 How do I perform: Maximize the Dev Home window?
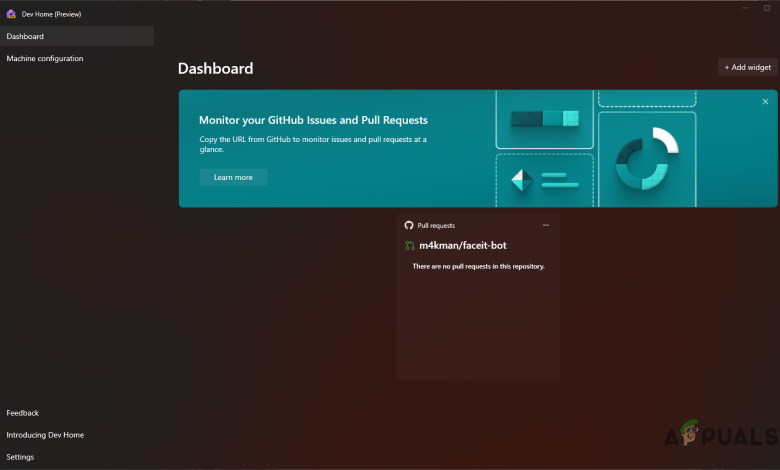tap(767, 7)
